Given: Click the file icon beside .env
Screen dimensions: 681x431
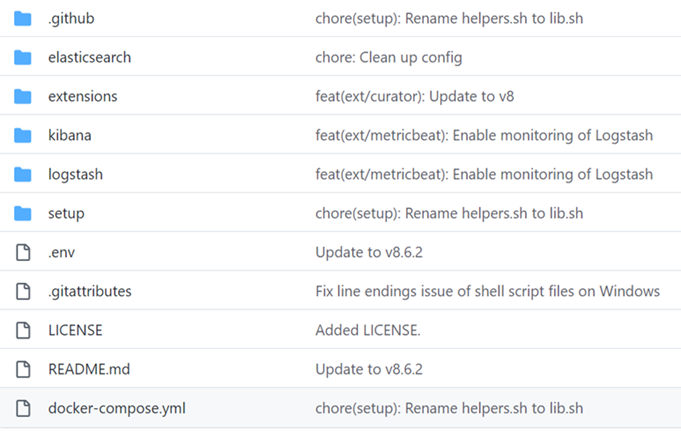Looking at the screenshot, I should 23,253.
